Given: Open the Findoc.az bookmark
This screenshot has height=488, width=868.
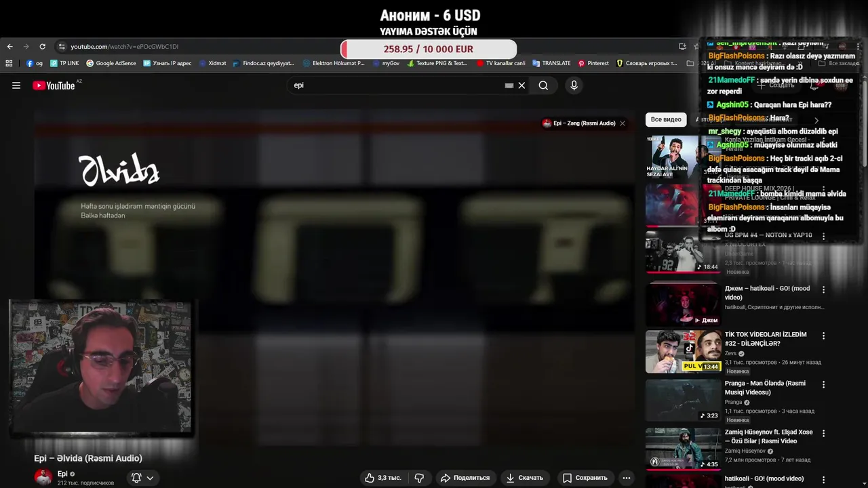Looking at the screenshot, I should (x=263, y=63).
